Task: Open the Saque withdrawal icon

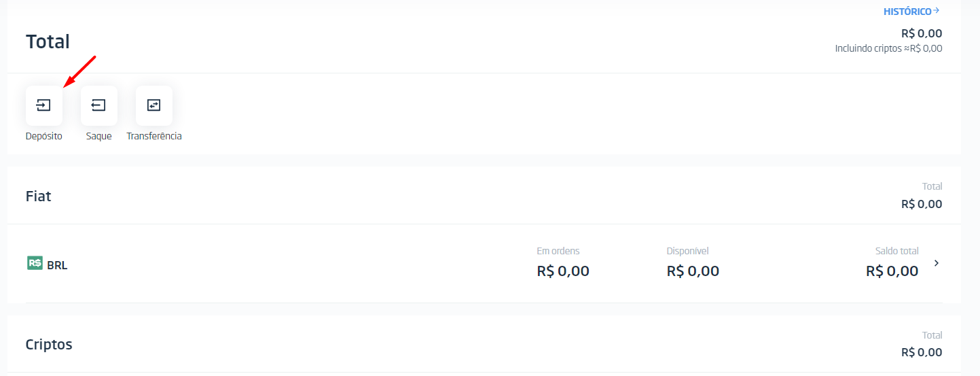Action: [98, 105]
